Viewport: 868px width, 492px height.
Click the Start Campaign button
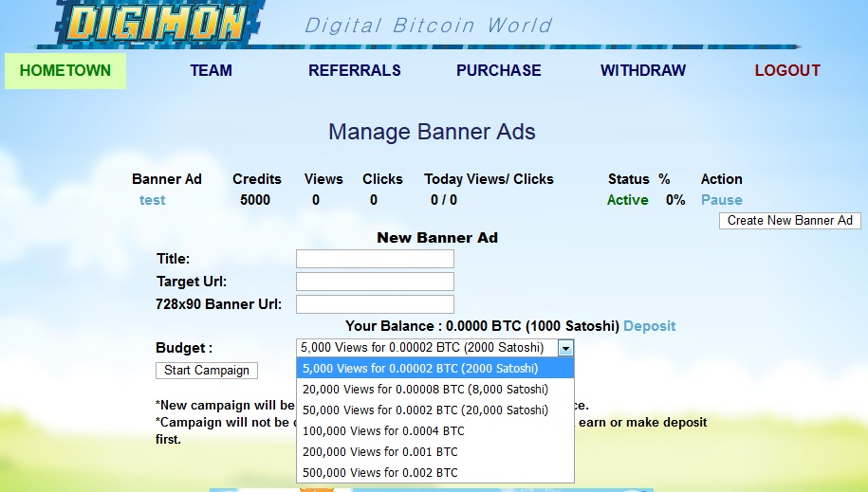point(207,371)
